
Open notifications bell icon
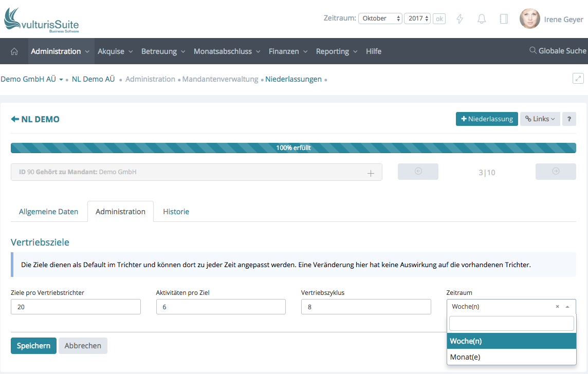(x=482, y=19)
